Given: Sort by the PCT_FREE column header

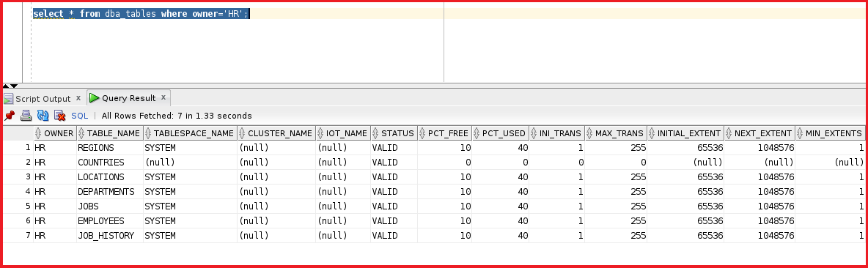Looking at the screenshot, I should pyautogui.click(x=444, y=133).
